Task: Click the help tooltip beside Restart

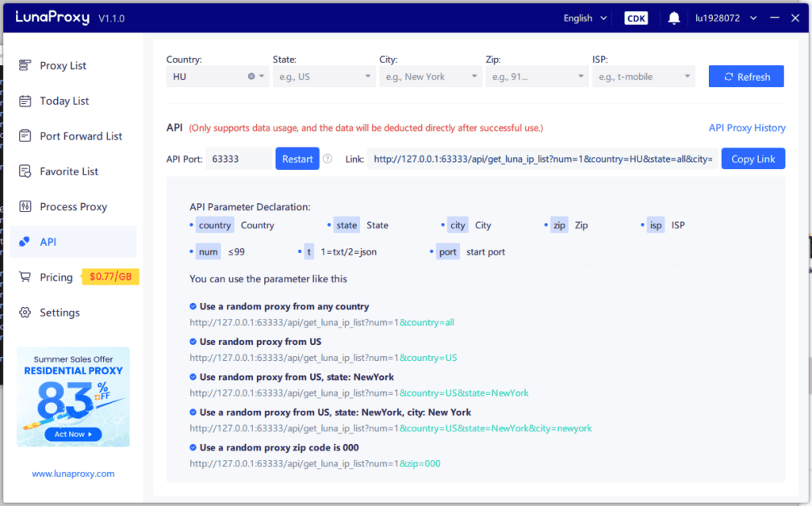Action: (x=327, y=159)
